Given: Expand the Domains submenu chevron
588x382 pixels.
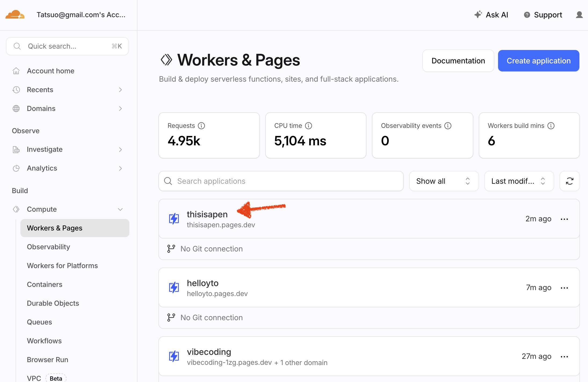Looking at the screenshot, I should [x=120, y=109].
